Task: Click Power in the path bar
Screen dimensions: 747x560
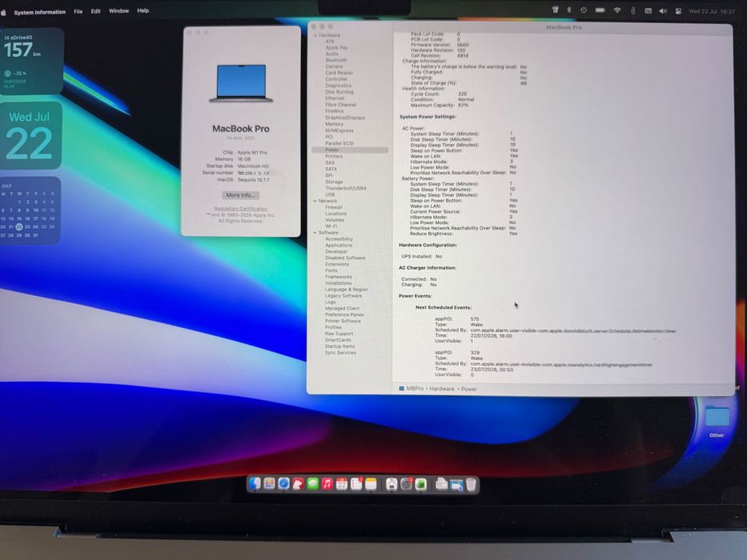Action: pos(469,389)
